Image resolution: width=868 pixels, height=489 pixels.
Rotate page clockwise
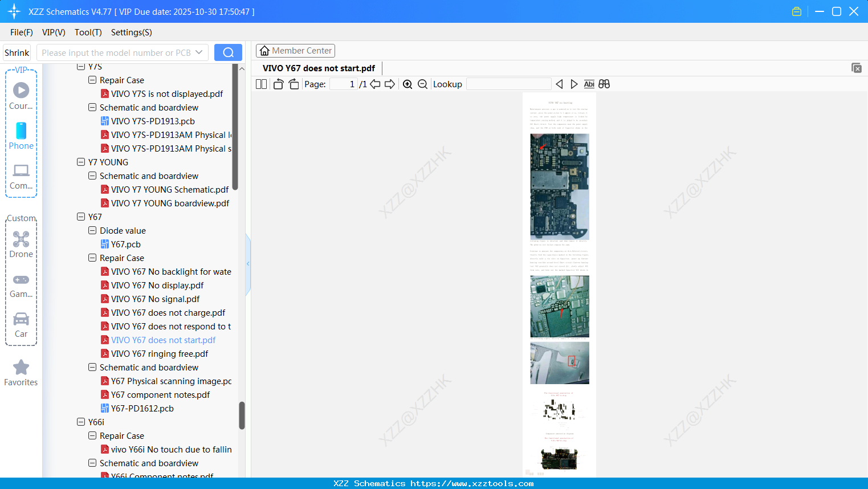[x=294, y=84]
